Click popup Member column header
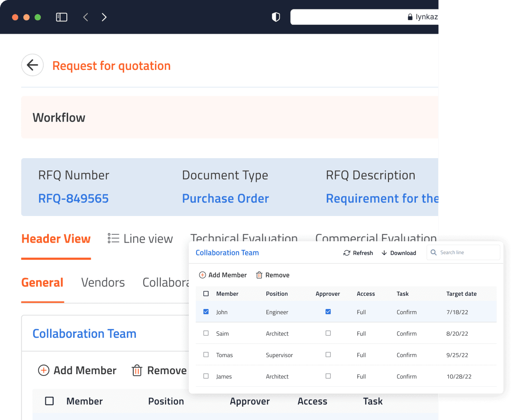Image resolution: width=514 pixels, height=420 pixels. [x=227, y=294]
